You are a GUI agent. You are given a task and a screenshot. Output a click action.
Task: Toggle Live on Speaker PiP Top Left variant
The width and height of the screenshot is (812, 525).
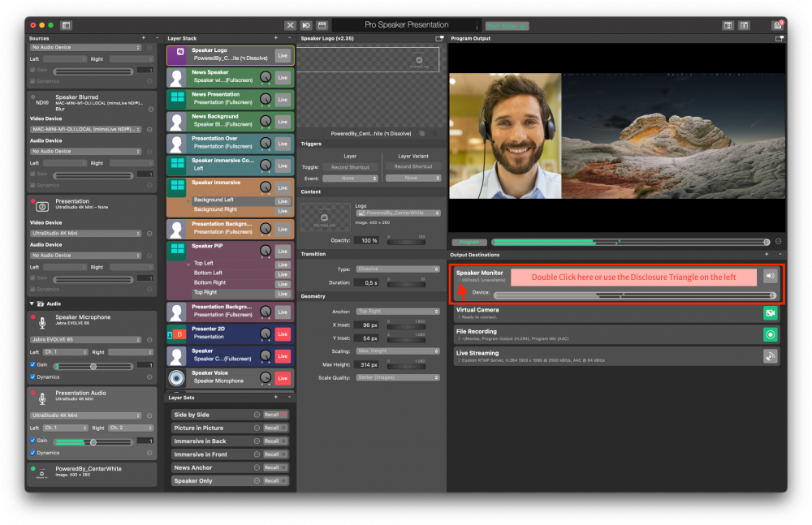click(283, 265)
